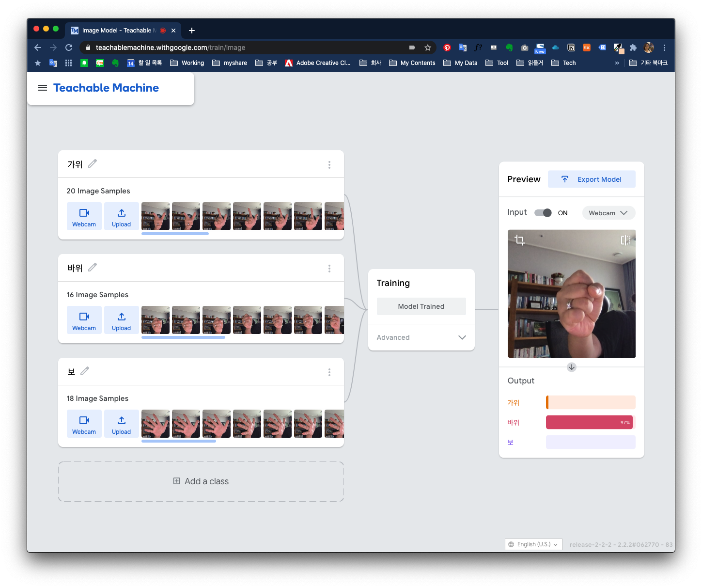Open the Chrome three-dot menu
702x588 pixels.
pos(664,48)
